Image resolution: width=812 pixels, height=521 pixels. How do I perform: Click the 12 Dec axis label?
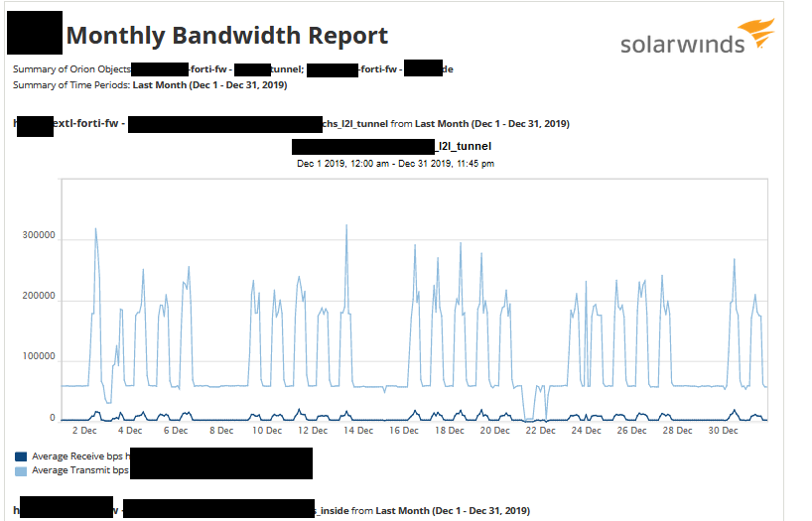(313, 431)
